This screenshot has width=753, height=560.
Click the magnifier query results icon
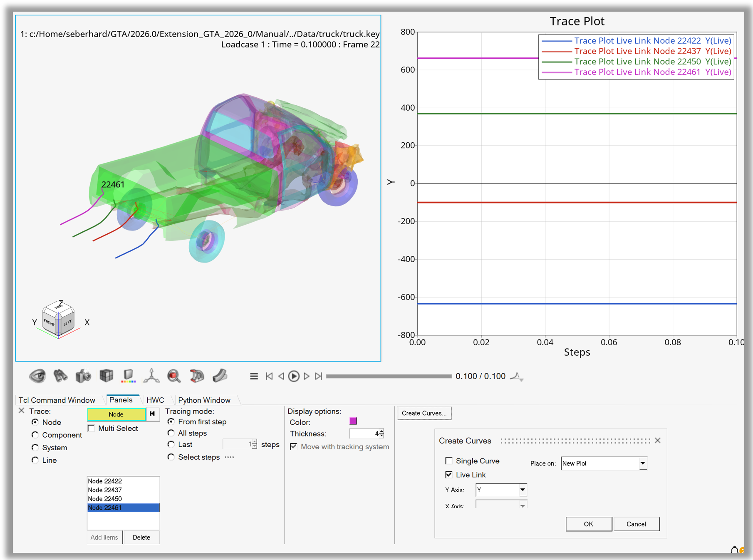174,376
